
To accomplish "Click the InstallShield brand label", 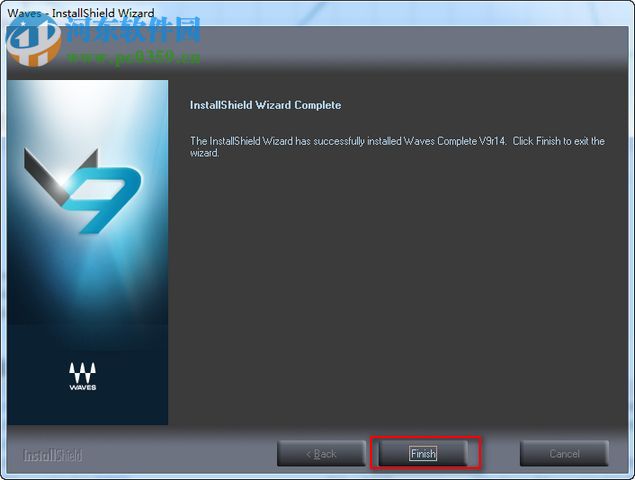I will (53, 455).
